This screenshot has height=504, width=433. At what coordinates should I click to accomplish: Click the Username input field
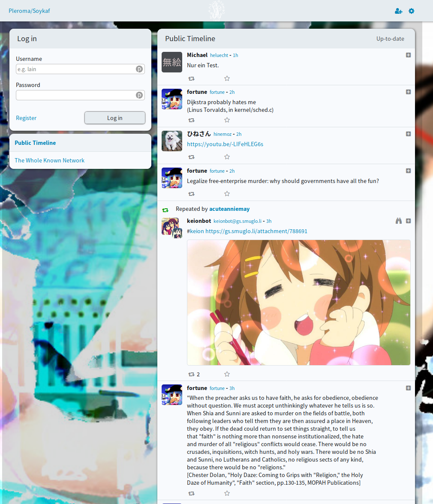75,69
